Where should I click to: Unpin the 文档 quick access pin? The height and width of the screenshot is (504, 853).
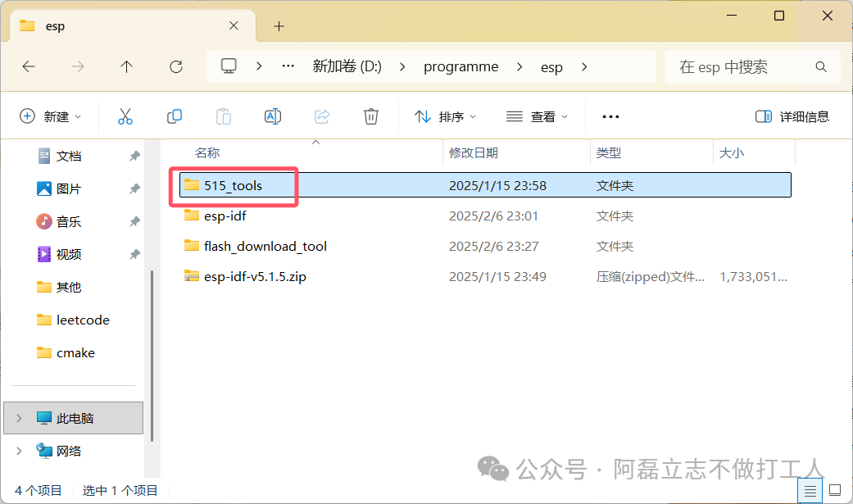click(x=134, y=157)
